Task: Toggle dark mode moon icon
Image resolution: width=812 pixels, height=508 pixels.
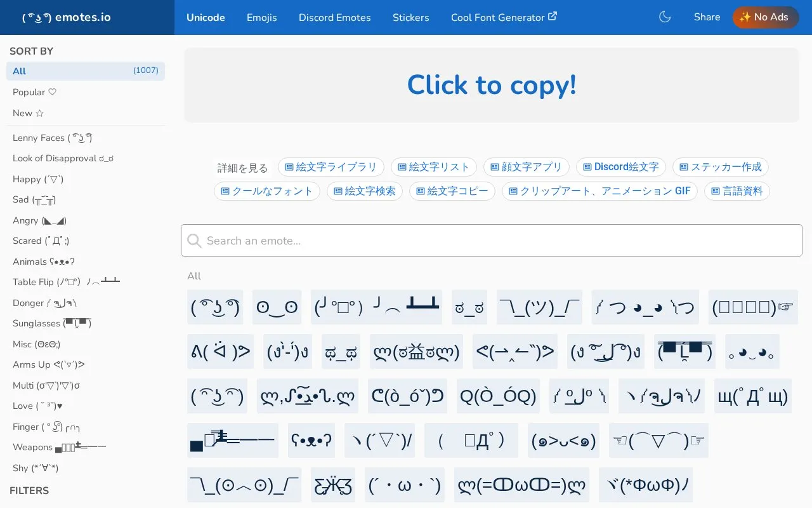Action: 665,17
